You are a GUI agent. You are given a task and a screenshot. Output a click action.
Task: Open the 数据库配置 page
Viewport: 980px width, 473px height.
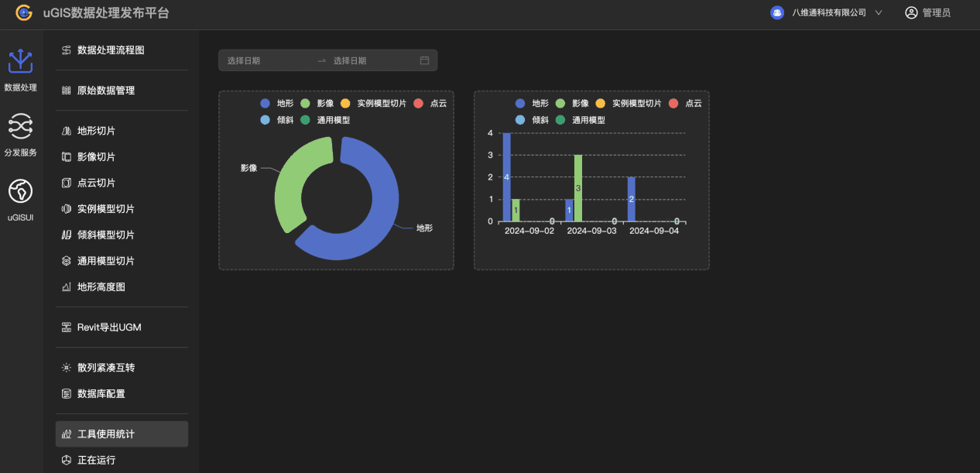click(x=101, y=394)
